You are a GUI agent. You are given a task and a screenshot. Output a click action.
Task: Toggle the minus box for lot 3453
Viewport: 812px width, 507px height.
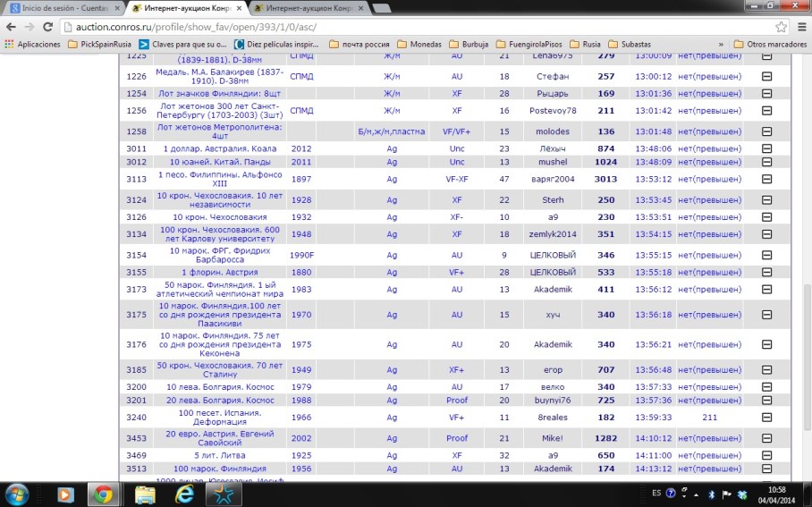(766, 438)
